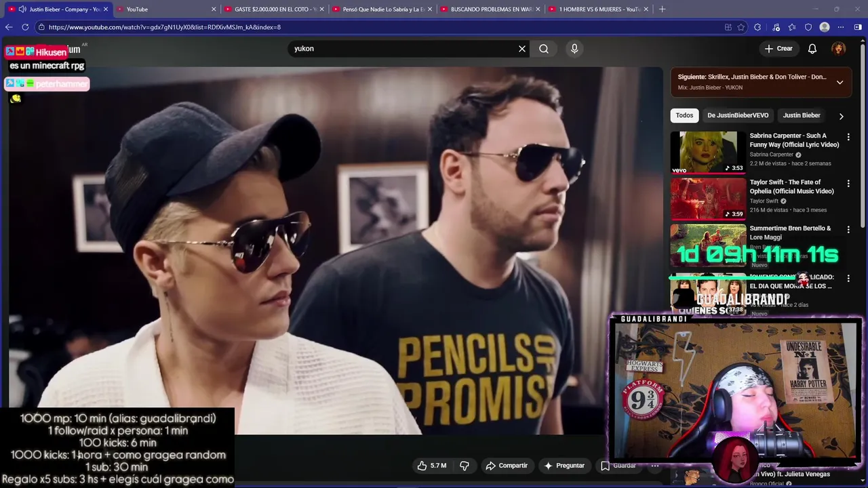
Task: Bookmark this page with the star icon
Action: tap(741, 27)
